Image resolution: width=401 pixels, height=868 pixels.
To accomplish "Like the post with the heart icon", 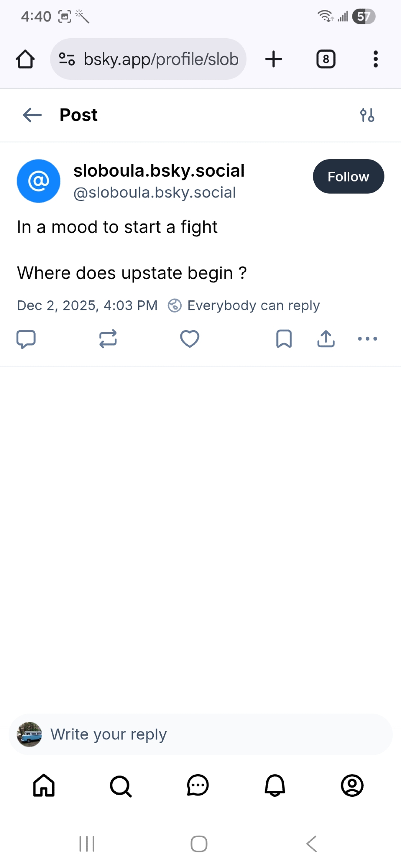I will click(190, 339).
